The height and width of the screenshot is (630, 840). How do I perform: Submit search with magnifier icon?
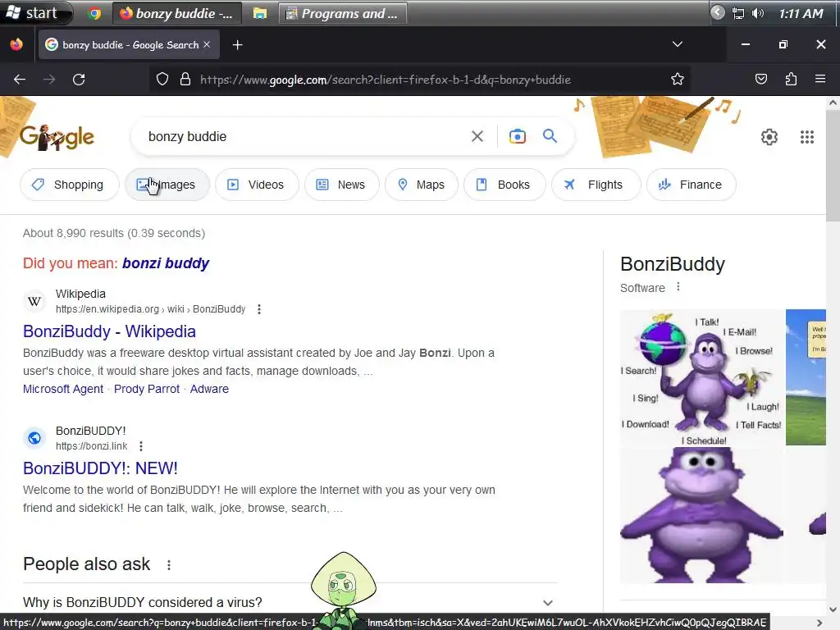click(550, 136)
